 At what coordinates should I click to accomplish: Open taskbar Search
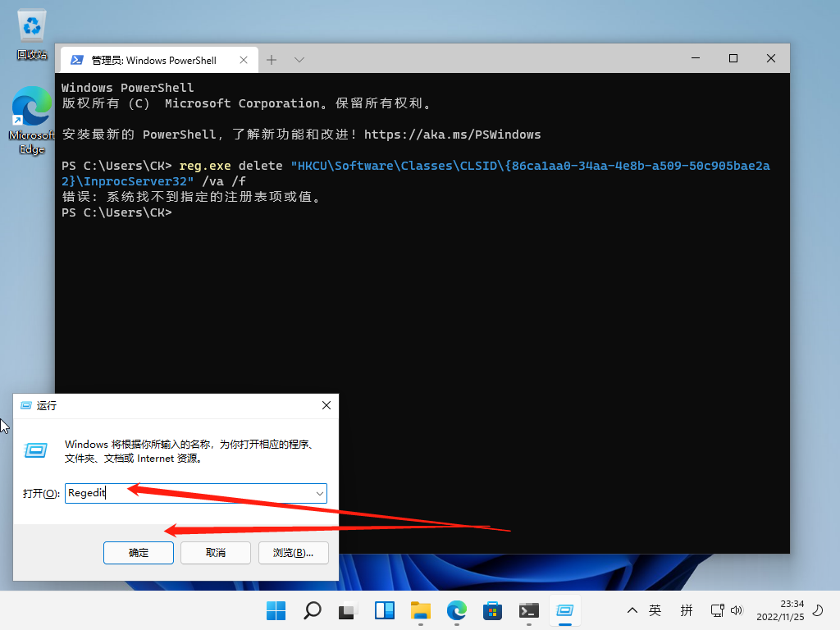(x=313, y=610)
